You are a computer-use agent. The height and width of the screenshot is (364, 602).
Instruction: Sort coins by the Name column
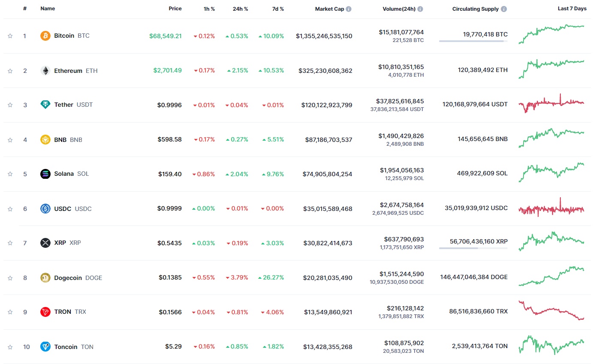[x=48, y=9]
